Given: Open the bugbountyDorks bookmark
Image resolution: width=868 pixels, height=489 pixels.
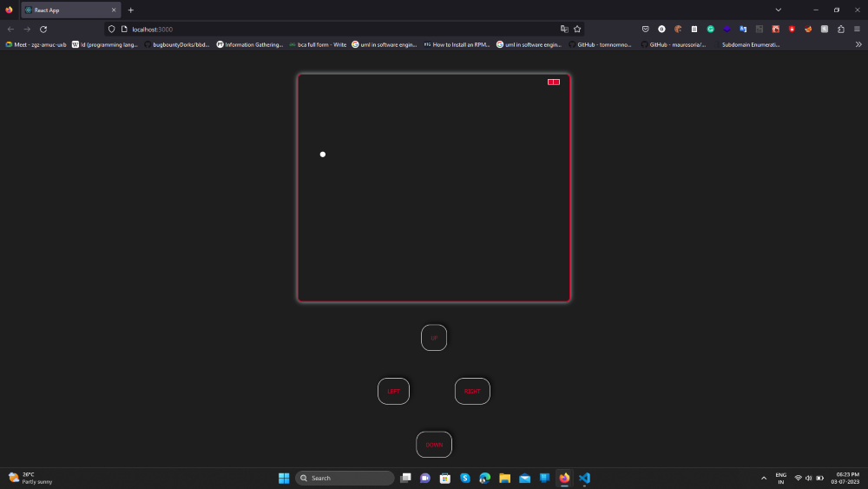Looking at the screenshot, I should point(177,44).
